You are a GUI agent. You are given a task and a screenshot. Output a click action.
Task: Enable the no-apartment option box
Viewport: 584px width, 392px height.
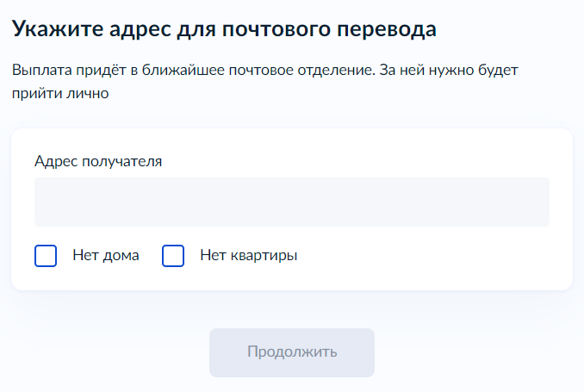tap(173, 256)
